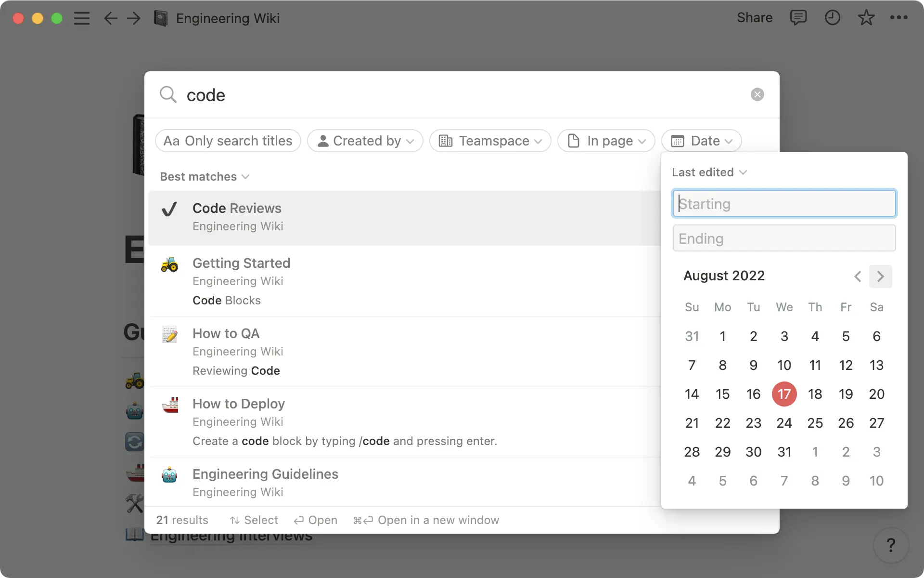
Task: Enable the Only search titles filter
Action: point(228,141)
